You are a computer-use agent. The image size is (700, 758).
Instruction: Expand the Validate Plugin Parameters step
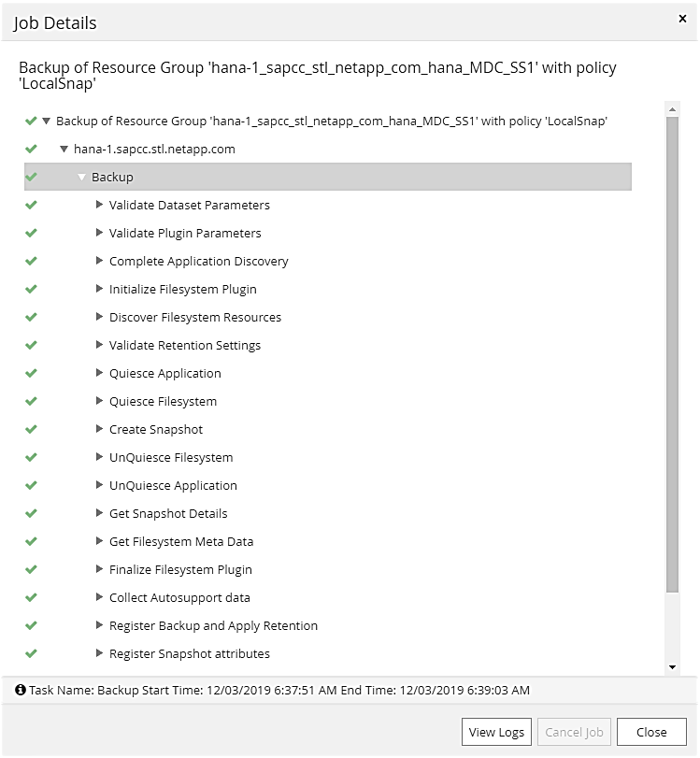100,233
